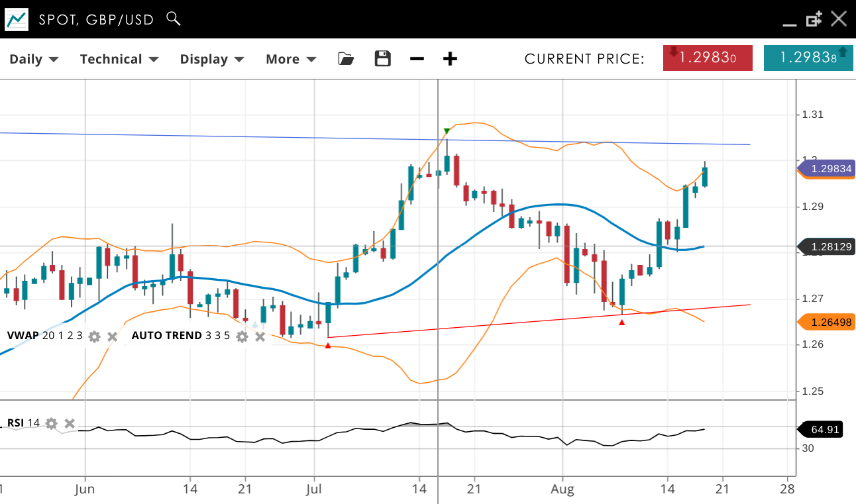Click the chart logo icon in title bar

[x=17, y=19]
